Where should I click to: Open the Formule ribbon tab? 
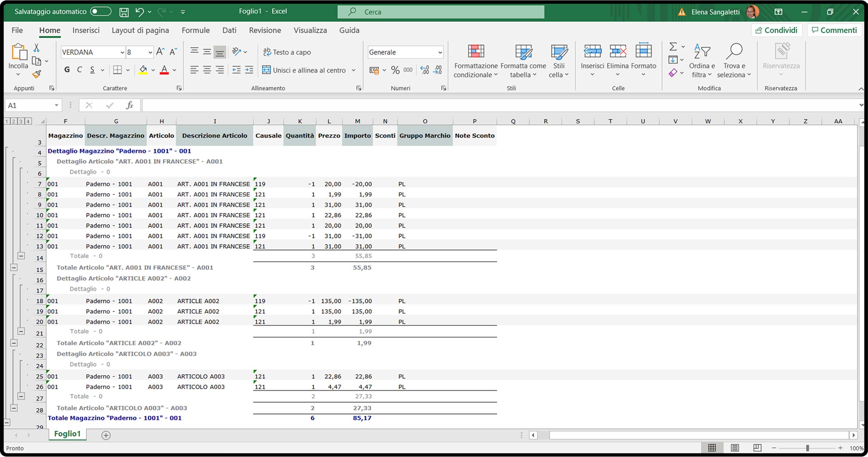195,30
